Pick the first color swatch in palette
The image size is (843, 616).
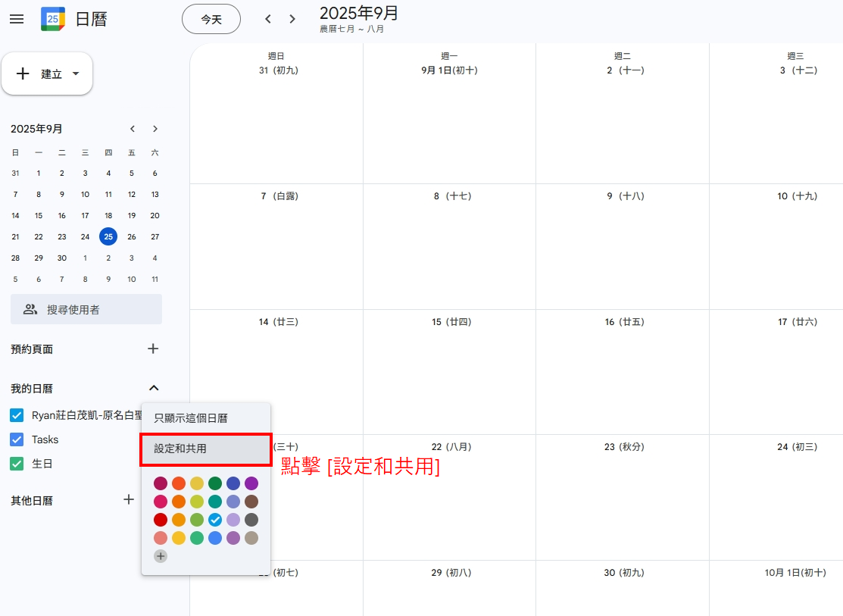(160, 483)
